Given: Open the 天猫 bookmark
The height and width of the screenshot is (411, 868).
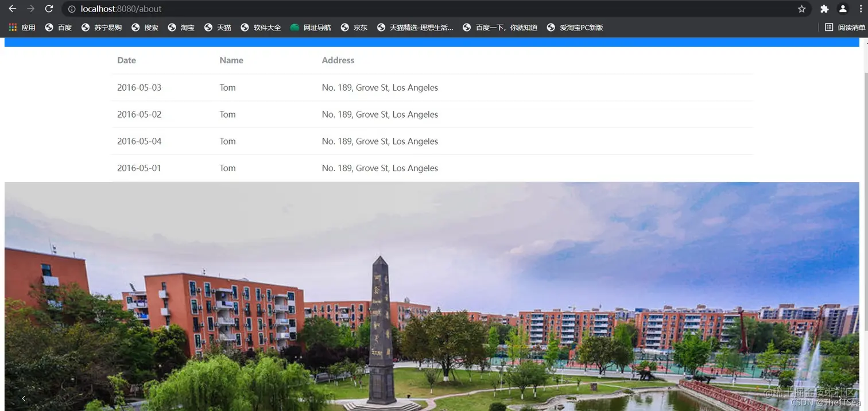Looking at the screenshot, I should click(218, 28).
